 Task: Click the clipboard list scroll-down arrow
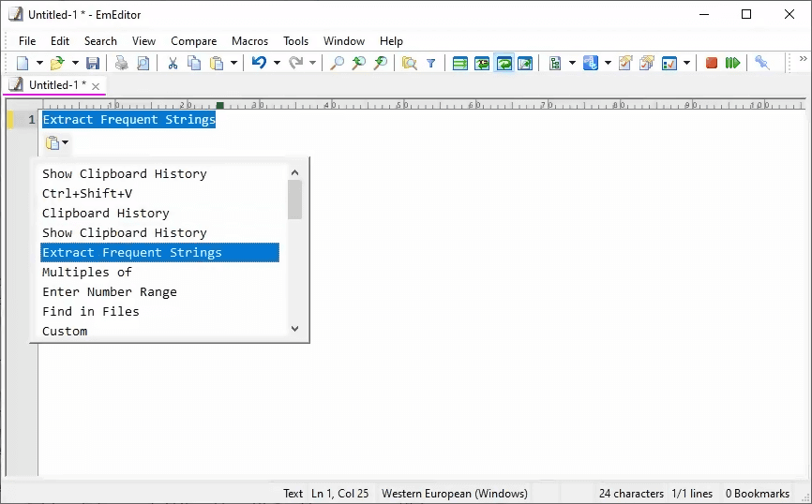coord(294,329)
